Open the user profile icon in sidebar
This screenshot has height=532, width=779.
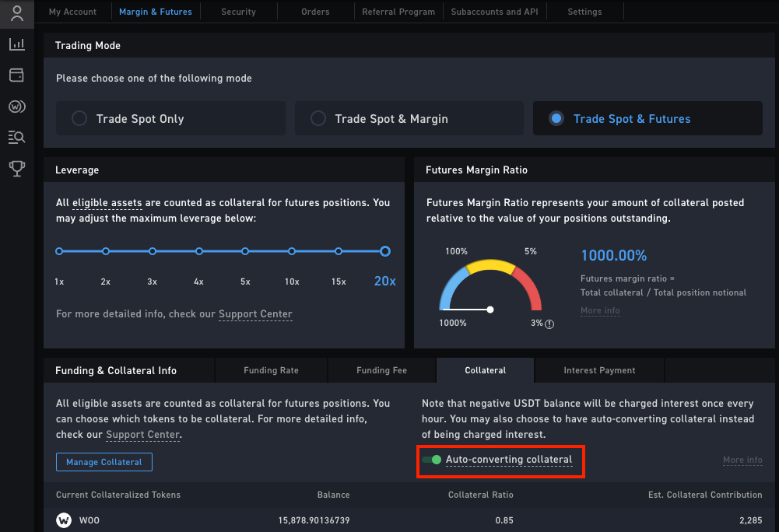(x=17, y=13)
